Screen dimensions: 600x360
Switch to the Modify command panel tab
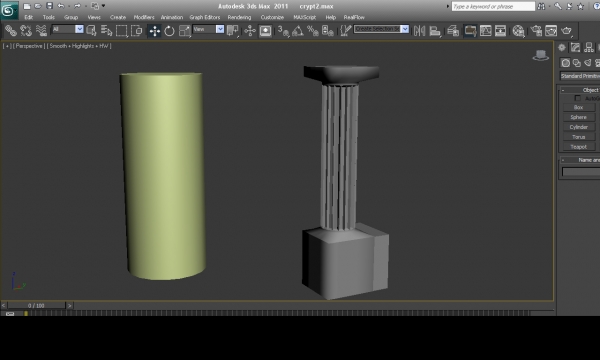(576, 47)
